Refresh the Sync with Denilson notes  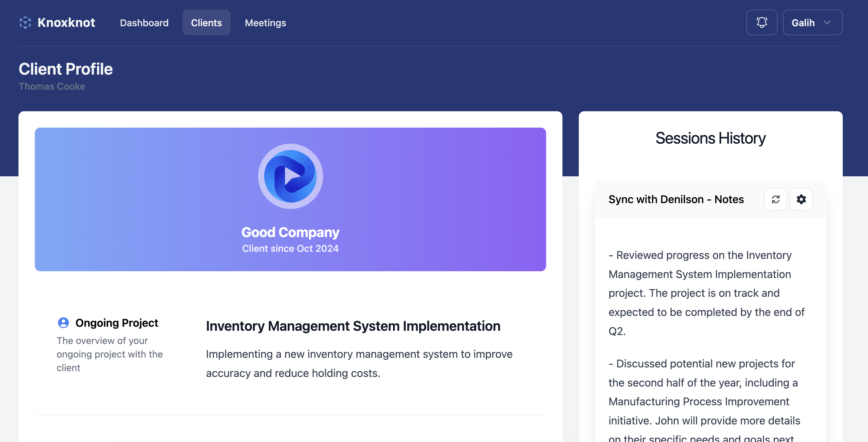tap(775, 199)
